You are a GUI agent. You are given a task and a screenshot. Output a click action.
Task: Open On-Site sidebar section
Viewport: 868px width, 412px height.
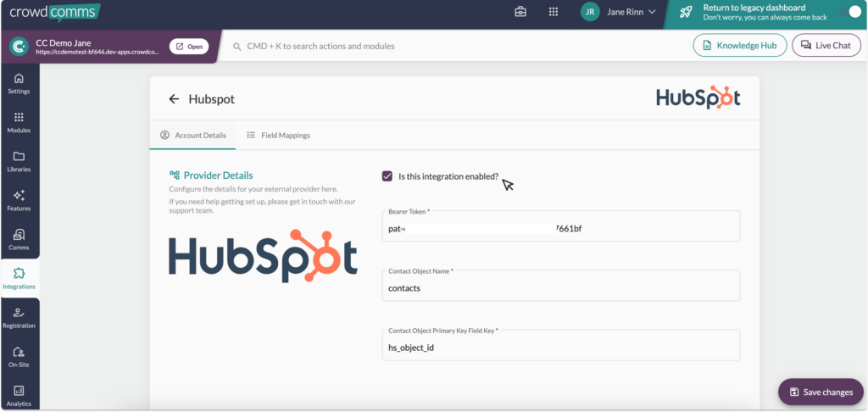19,356
